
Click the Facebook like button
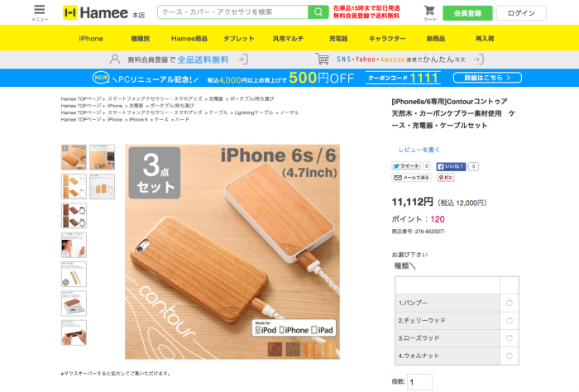click(451, 166)
